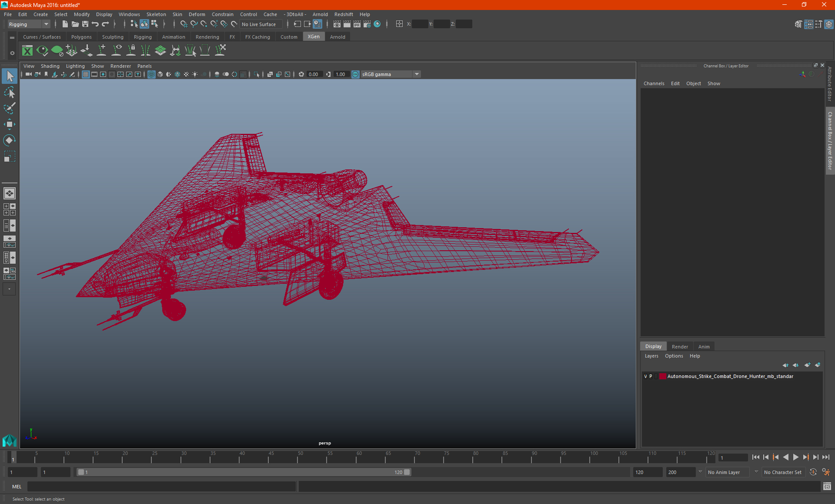
Task: Click the Redo arrow icon
Action: [105, 24]
